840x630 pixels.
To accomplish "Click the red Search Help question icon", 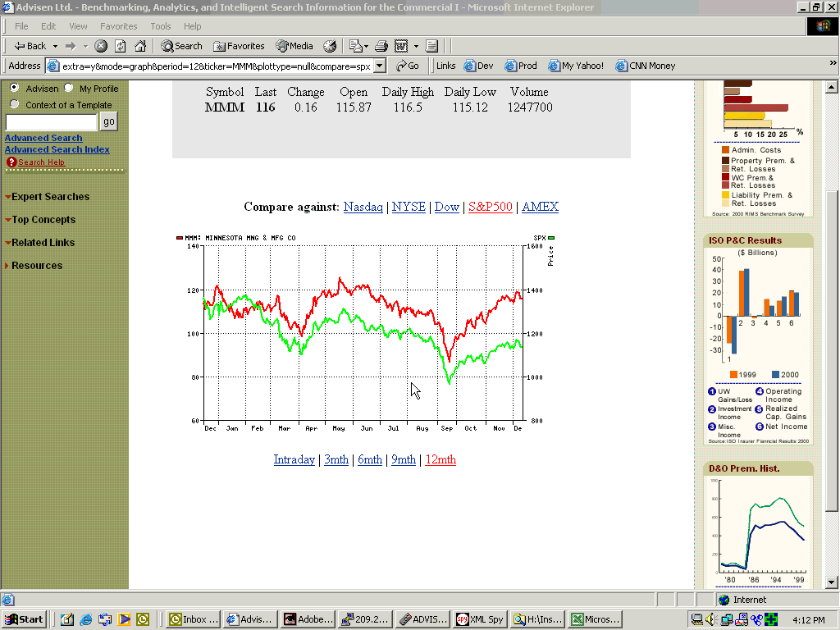I will click(11, 162).
